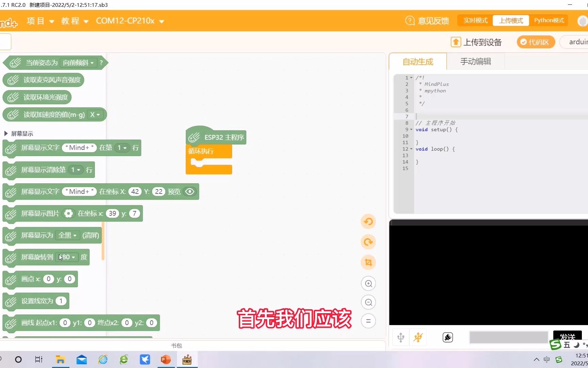Fold code line 12 loop arrow
The height and width of the screenshot is (368, 588).
click(411, 149)
